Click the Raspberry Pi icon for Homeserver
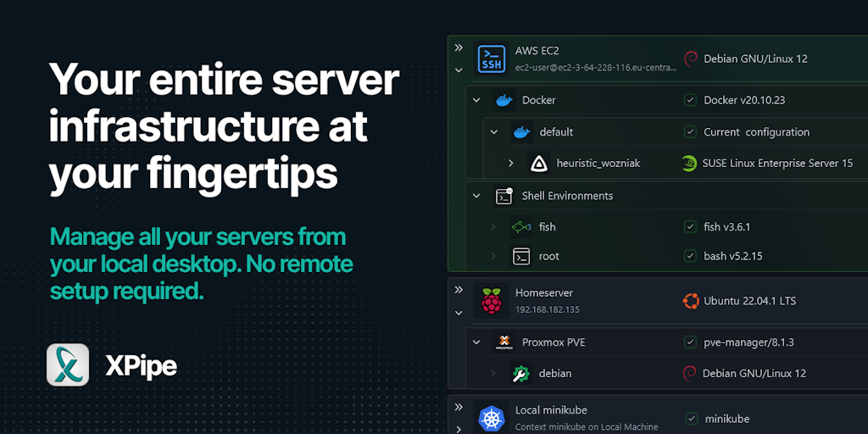Screen dimensions: 868x434 [491, 301]
